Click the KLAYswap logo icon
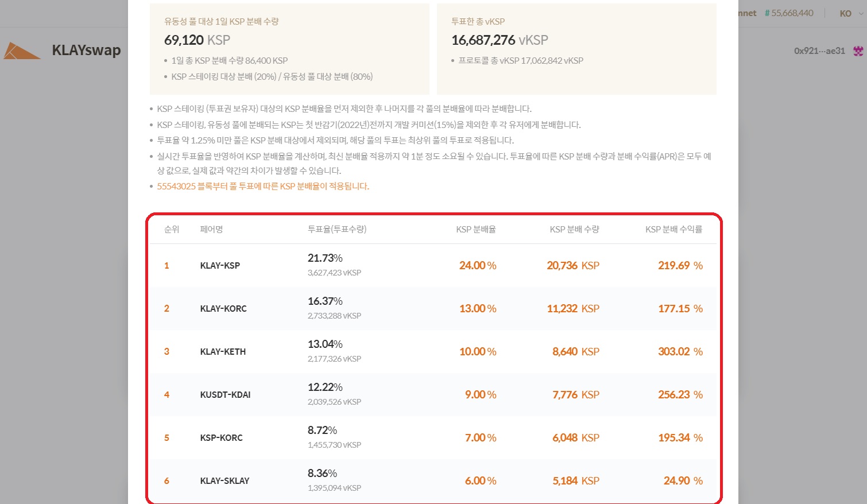 click(x=22, y=51)
